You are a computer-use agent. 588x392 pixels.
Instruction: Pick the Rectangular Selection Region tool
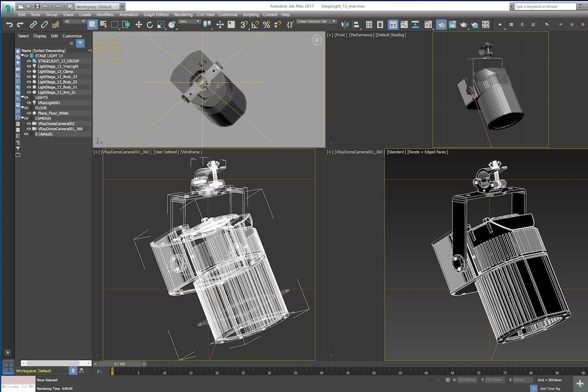(x=115, y=24)
